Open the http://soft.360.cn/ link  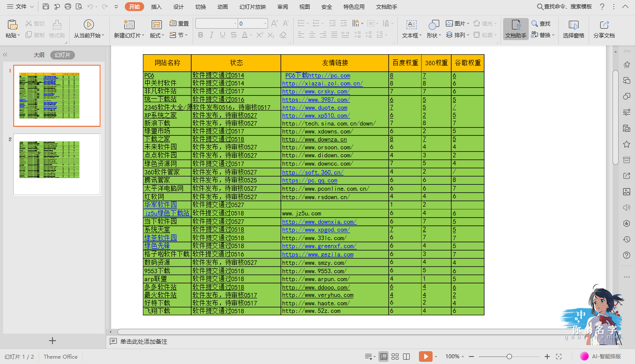313,172
